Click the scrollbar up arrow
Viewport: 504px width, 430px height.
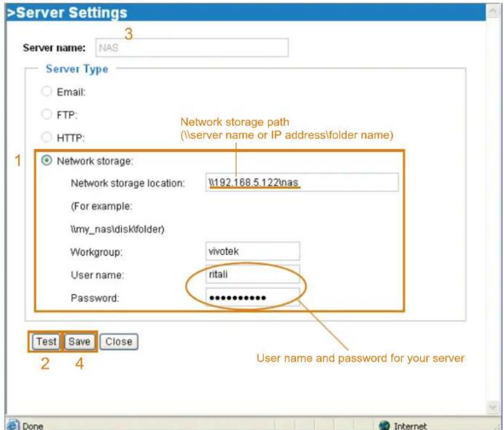(x=493, y=12)
